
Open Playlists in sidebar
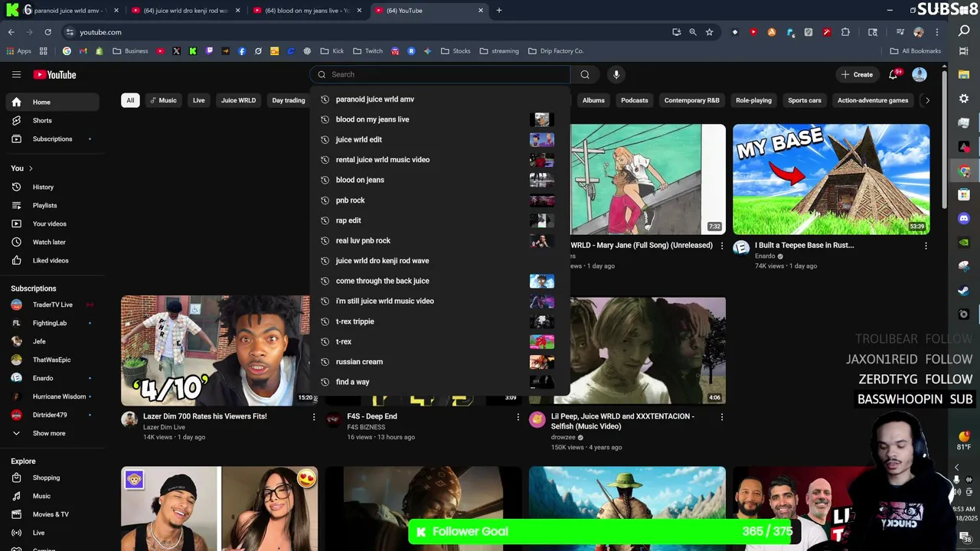coord(52,205)
